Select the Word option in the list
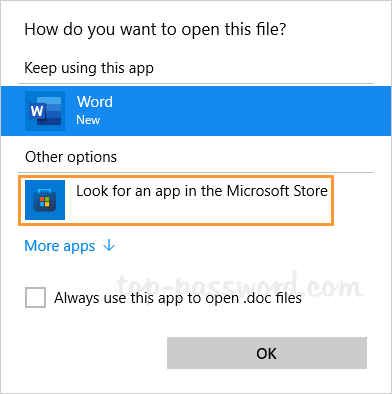392x394 pixels. point(196,111)
